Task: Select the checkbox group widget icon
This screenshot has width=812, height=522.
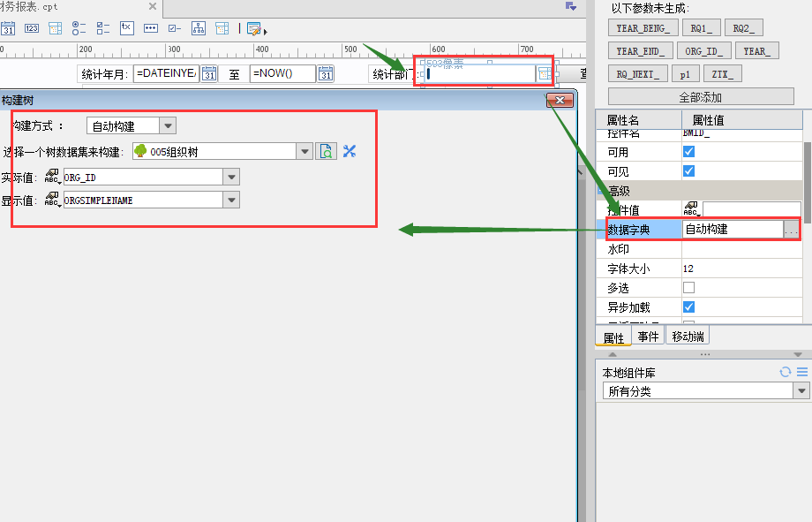Action: click(103, 28)
